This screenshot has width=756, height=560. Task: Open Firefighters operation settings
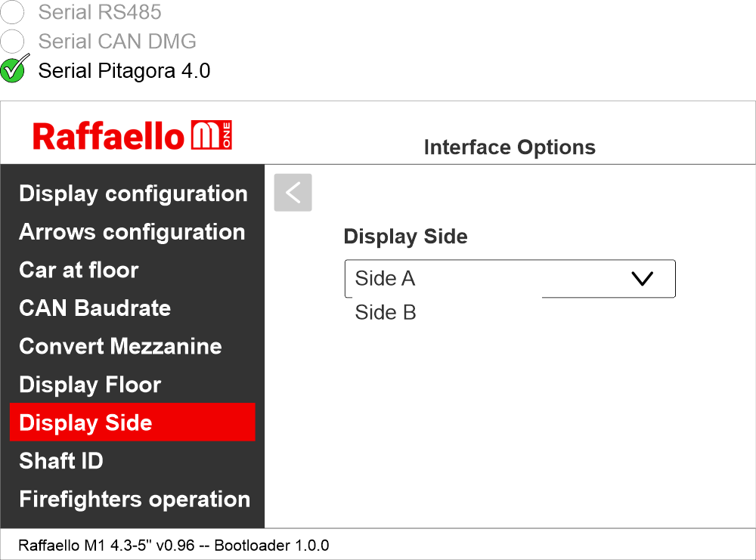click(x=135, y=500)
